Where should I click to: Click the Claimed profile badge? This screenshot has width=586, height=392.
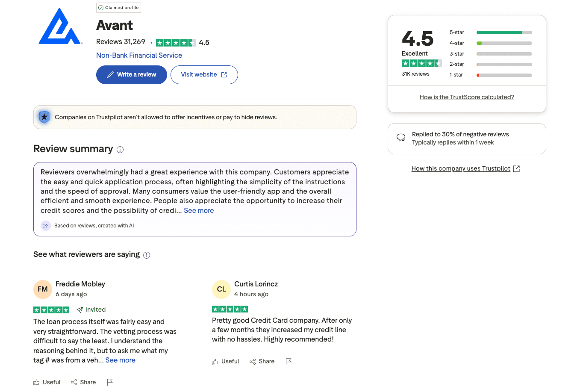118,7
